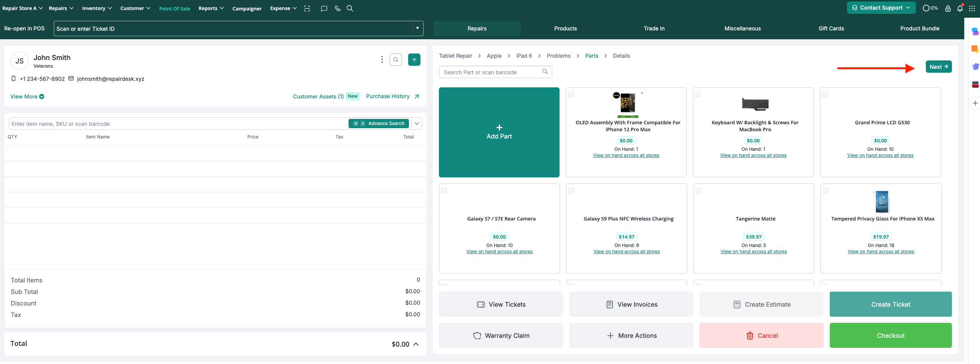Open the notifications bell icon
This screenshot has width=980, height=364.
pos(960,8)
